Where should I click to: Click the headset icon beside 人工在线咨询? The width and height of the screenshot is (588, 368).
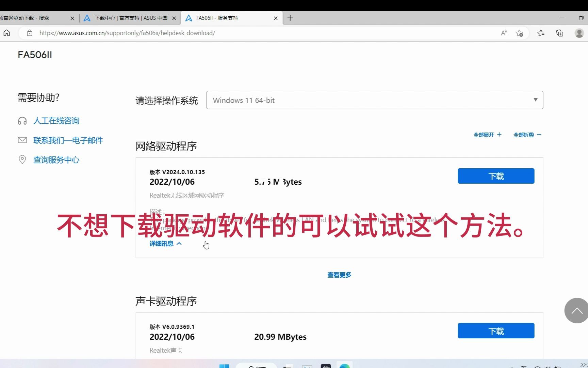coord(22,121)
